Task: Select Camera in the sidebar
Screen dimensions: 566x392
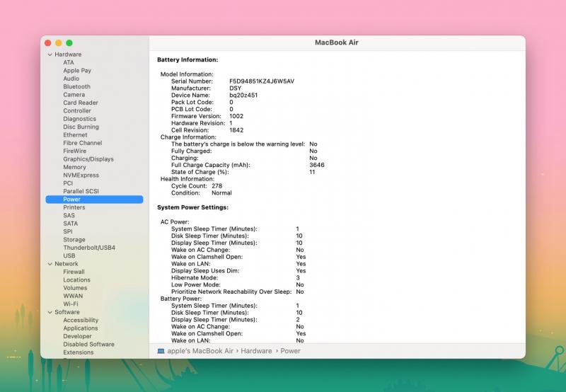Action: (x=74, y=95)
